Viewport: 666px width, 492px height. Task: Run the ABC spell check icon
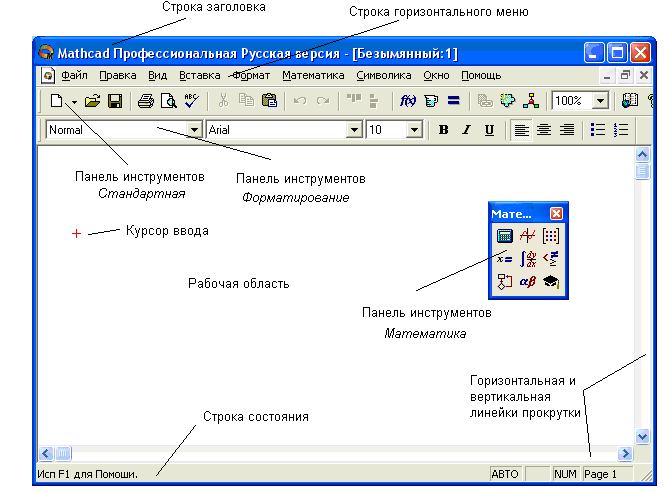pos(192,101)
